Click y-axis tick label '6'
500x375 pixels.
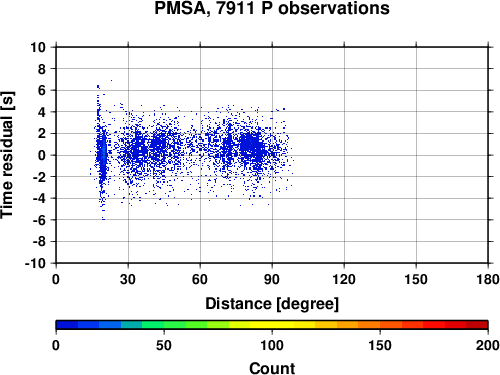42,90
